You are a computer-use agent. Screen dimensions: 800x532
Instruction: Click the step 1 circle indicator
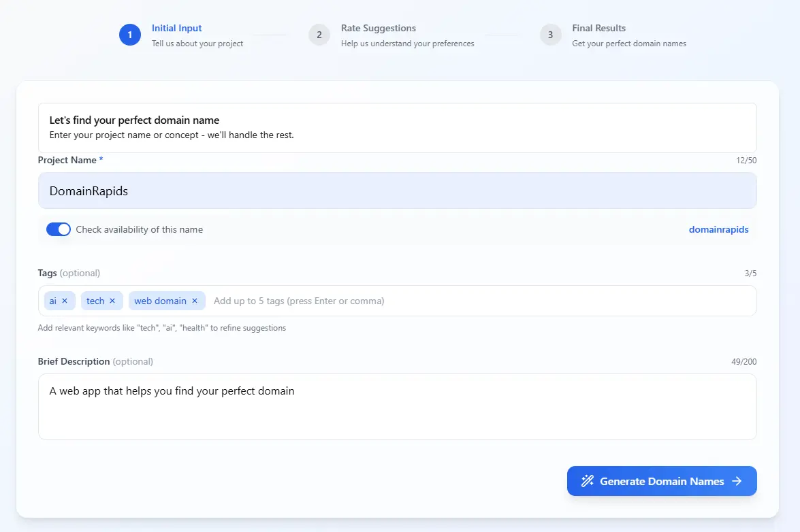click(130, 35)
